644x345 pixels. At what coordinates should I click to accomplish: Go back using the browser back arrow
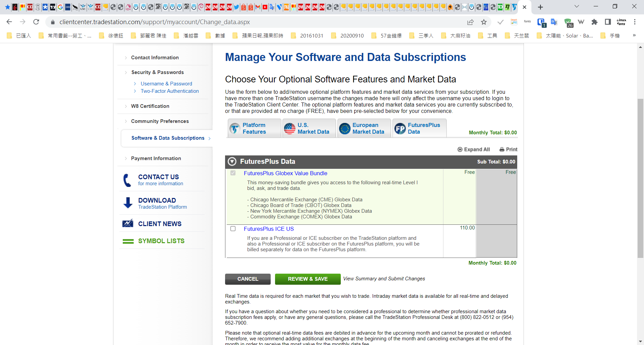9,22
